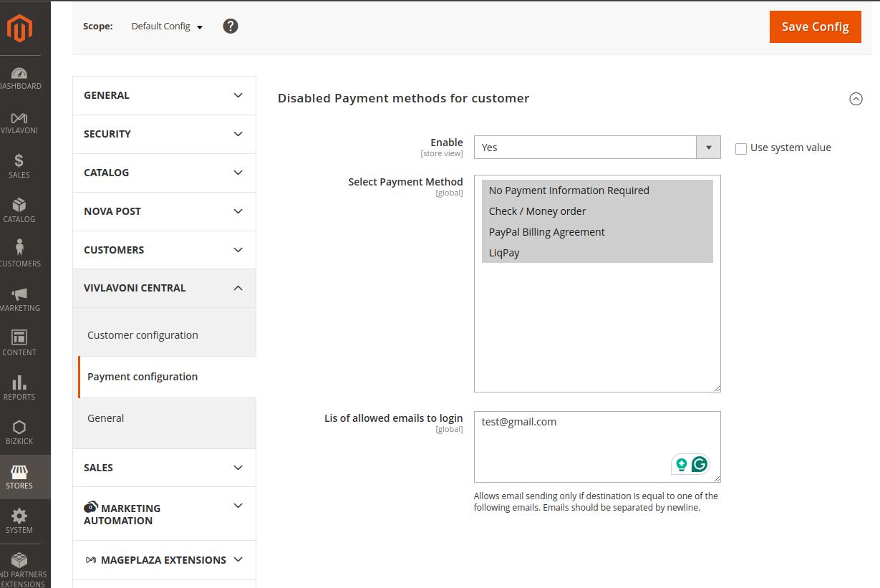Open the General tab under Vivlavoni Central
This screenshot has height=588, width=880.
pyautogui.click(x=106, y=418)
